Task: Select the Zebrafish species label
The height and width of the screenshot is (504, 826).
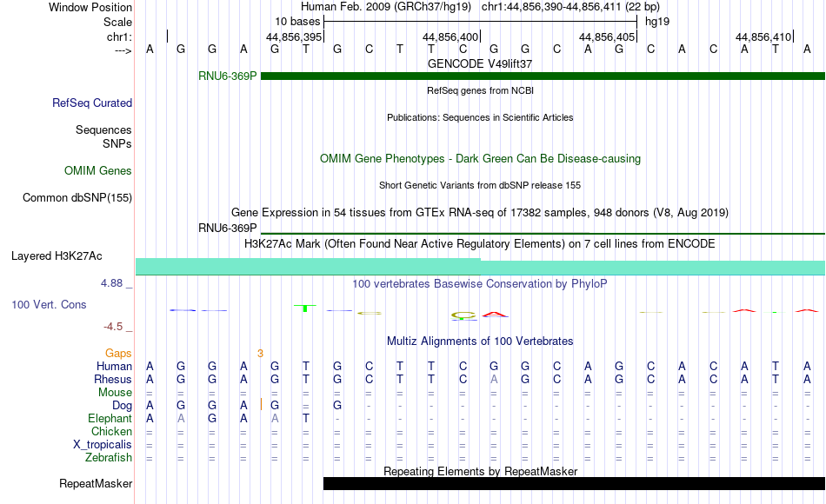Action: click(109, 458)
